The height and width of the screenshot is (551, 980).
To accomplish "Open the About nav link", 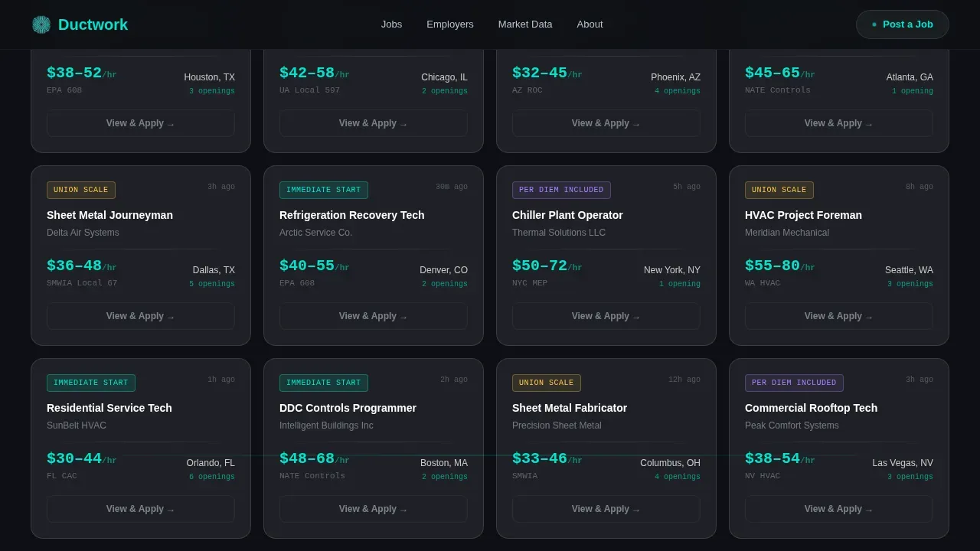I will point(590,24).
